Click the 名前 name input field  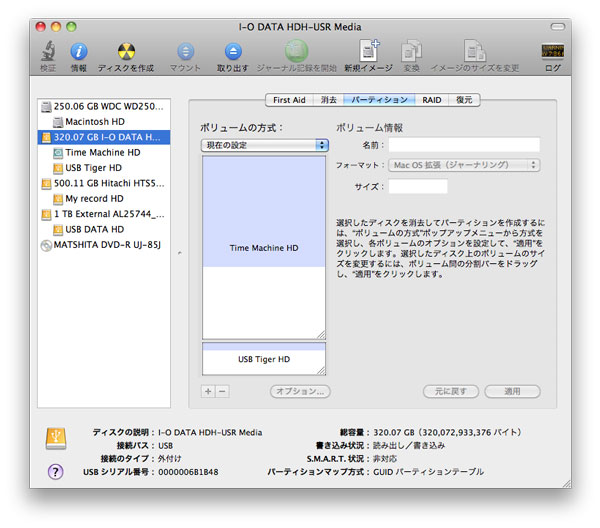464,145
